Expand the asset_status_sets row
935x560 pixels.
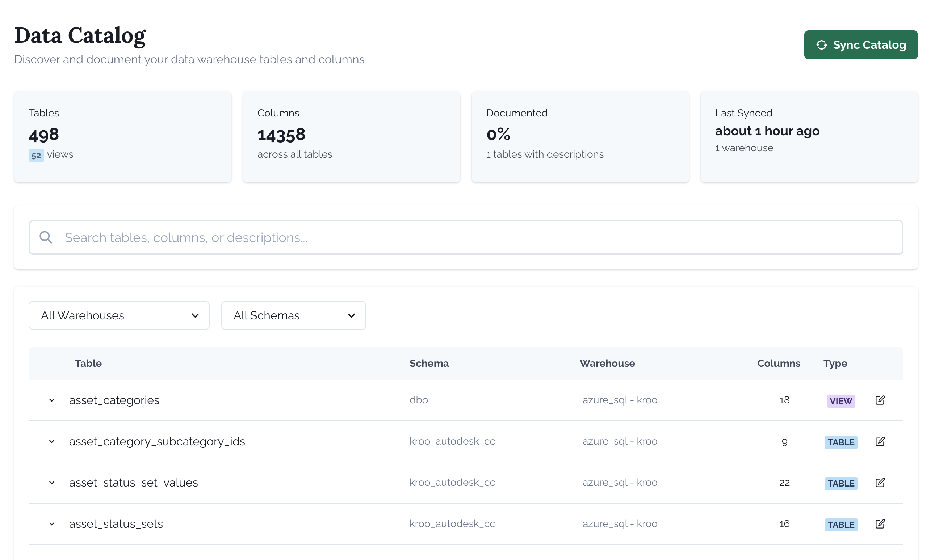coord(52,524)
